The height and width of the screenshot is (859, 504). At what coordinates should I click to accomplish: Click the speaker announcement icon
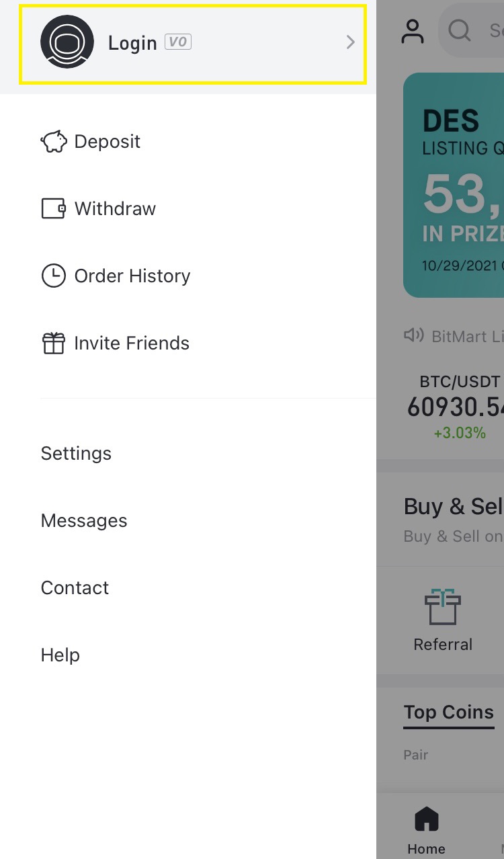pyautogui.click(x=413, y=335)
